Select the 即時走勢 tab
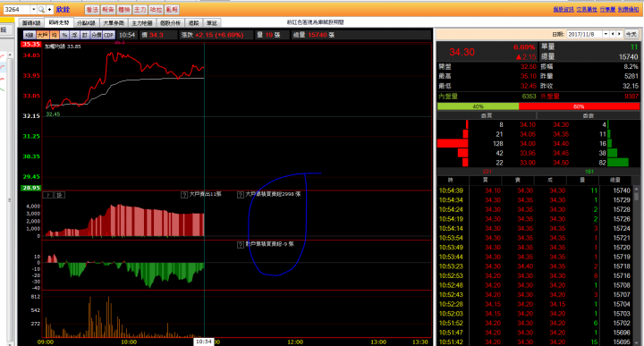 [x=59, y=22]
